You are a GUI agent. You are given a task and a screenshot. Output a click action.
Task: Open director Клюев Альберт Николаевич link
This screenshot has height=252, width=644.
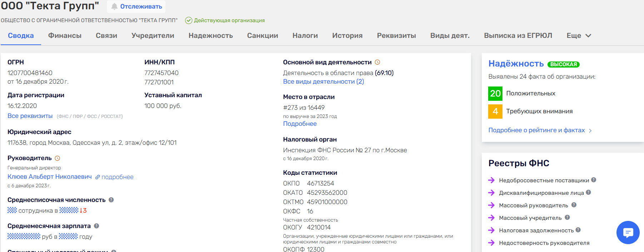[x=50, y=177]
